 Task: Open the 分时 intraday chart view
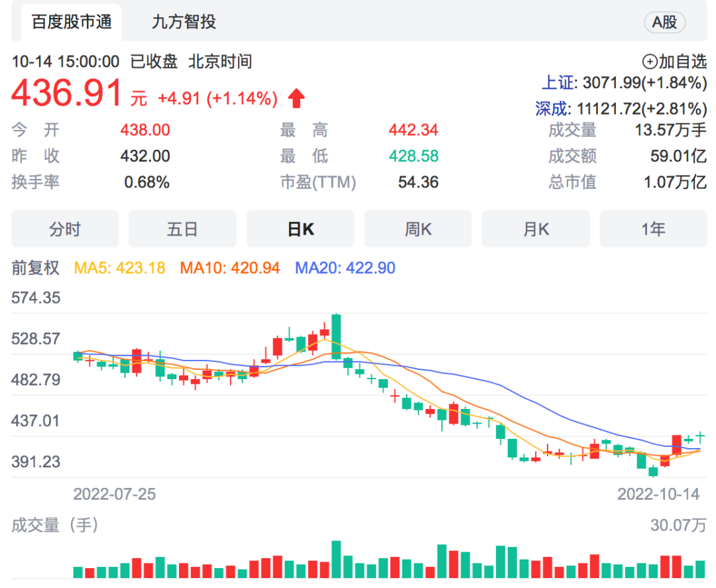[64, 228]
